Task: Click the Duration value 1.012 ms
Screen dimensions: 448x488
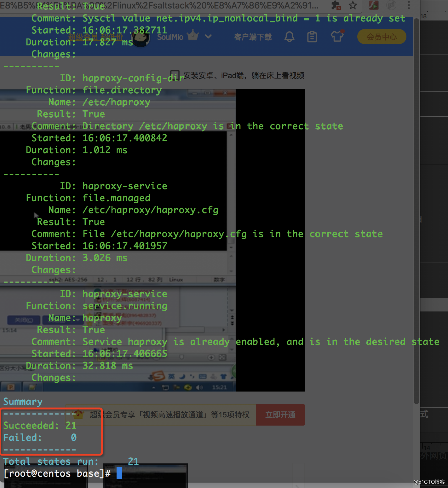Action: (x=105, y=150)
